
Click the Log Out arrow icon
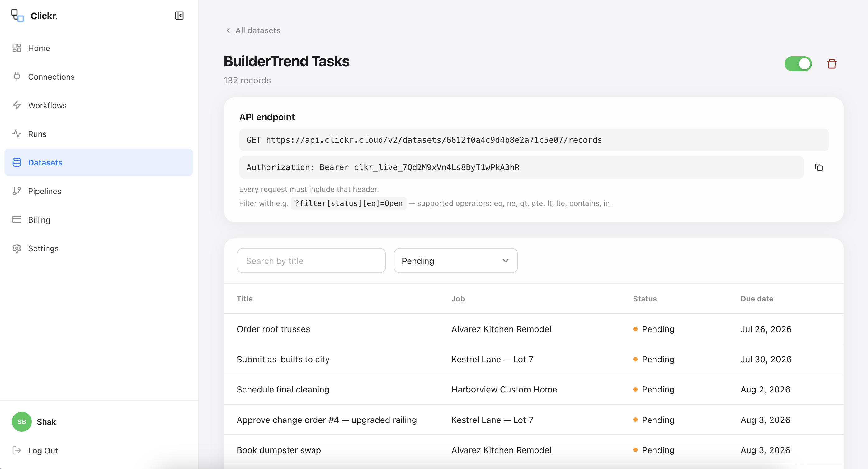point(17,450)
